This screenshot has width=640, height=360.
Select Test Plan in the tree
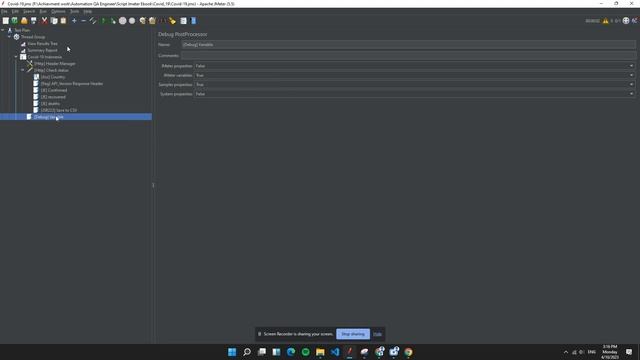22,30
